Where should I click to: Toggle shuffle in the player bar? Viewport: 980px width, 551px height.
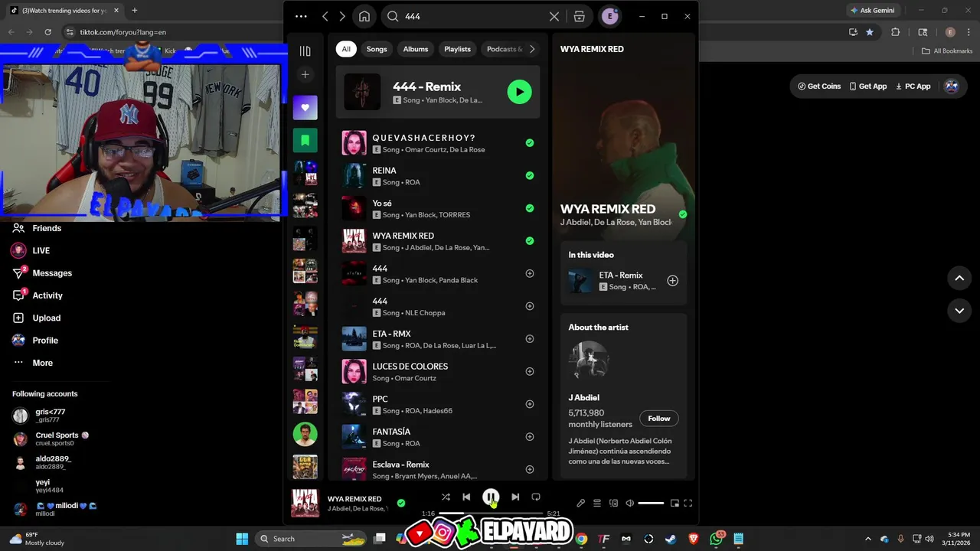446,497
